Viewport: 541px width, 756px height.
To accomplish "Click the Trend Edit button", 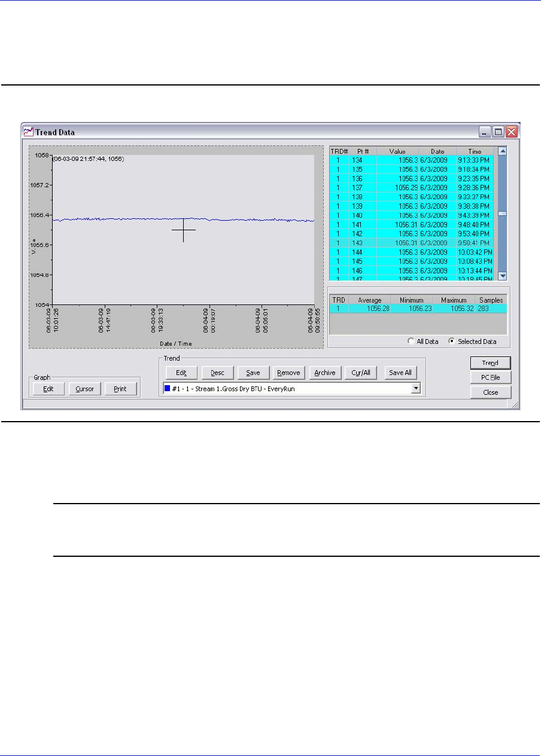I will coord(181,373).
